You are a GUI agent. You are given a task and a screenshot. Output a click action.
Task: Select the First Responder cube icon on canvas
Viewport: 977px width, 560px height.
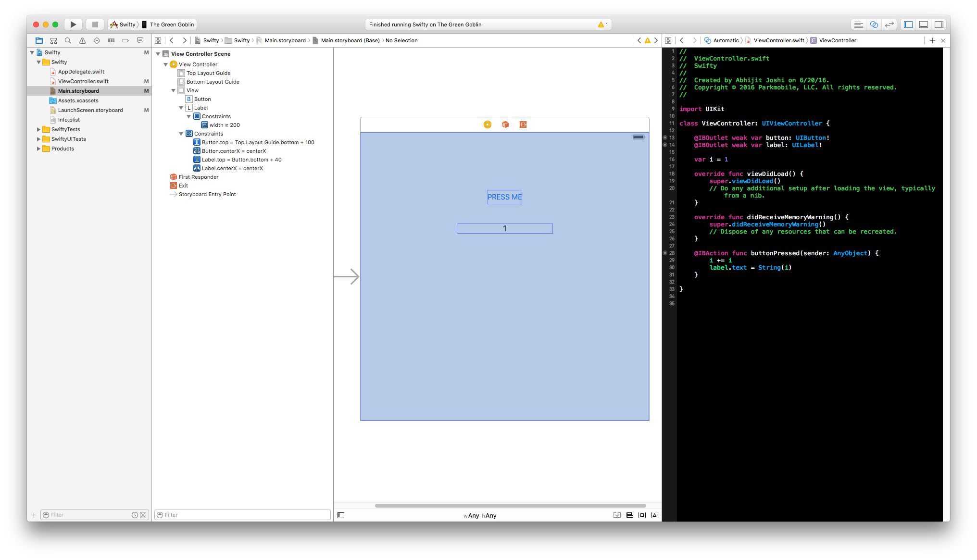point(505,124)
